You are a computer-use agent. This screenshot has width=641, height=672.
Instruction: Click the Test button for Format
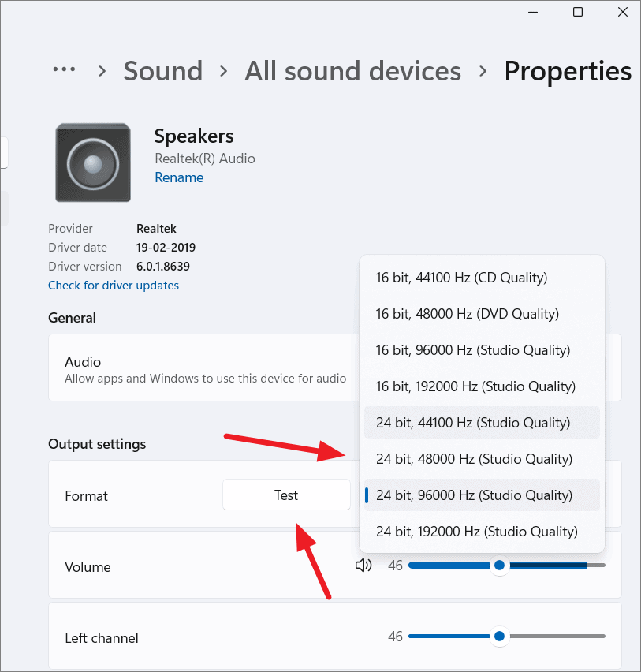(286, 495)
